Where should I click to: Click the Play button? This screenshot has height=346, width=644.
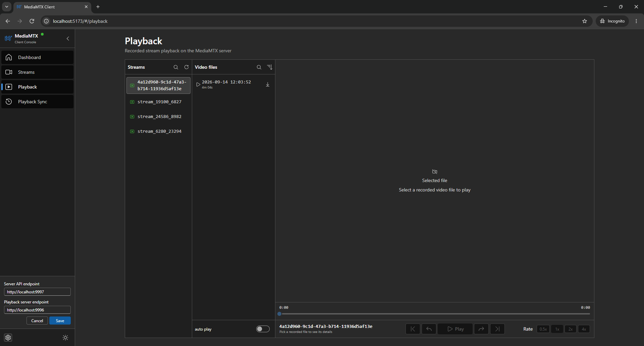[455, 329]
